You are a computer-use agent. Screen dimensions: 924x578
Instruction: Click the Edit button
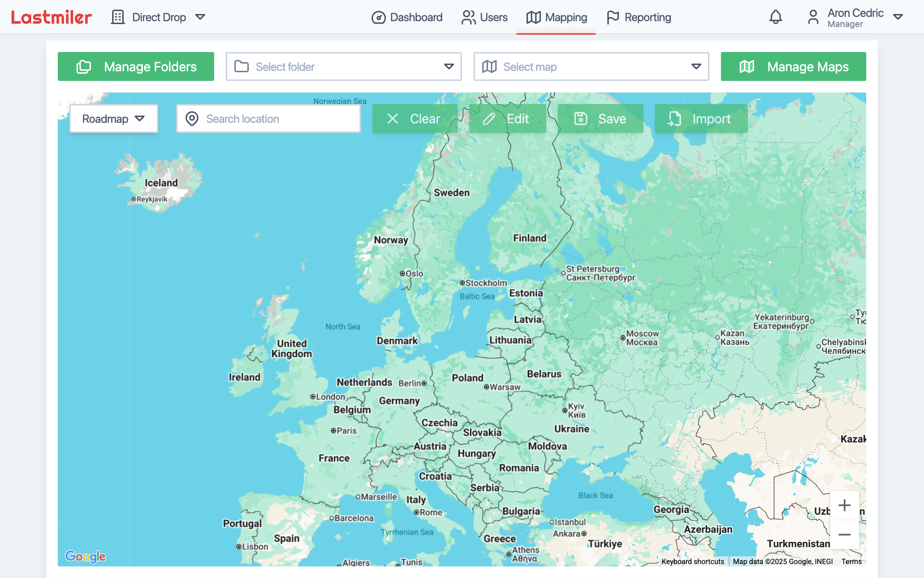point(507,118)
